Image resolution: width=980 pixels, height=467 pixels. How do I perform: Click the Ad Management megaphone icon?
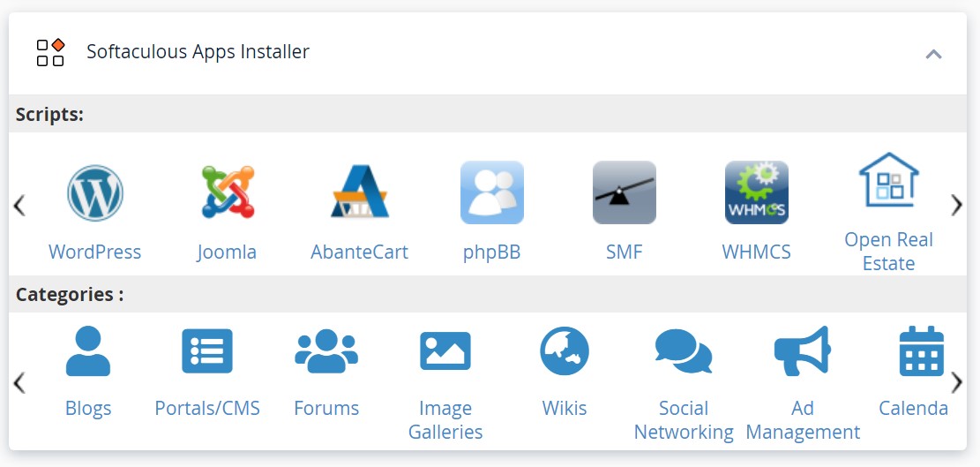tap(803, 350)
